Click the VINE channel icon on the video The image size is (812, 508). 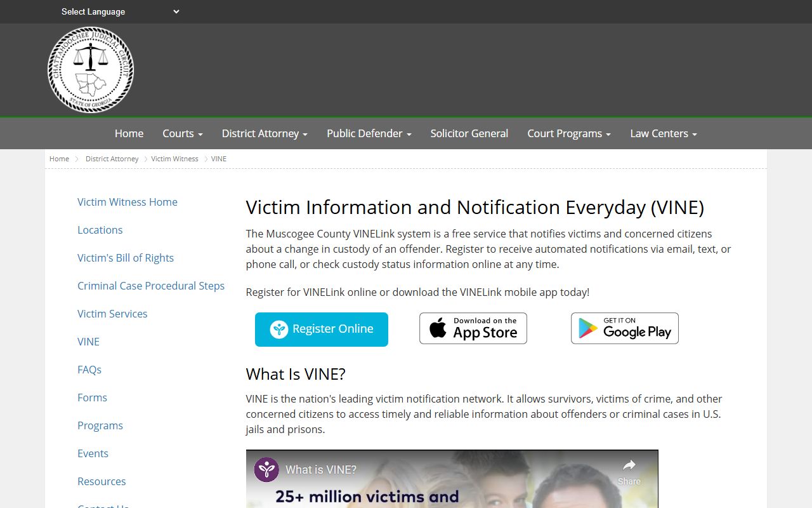tap(266, 470)
